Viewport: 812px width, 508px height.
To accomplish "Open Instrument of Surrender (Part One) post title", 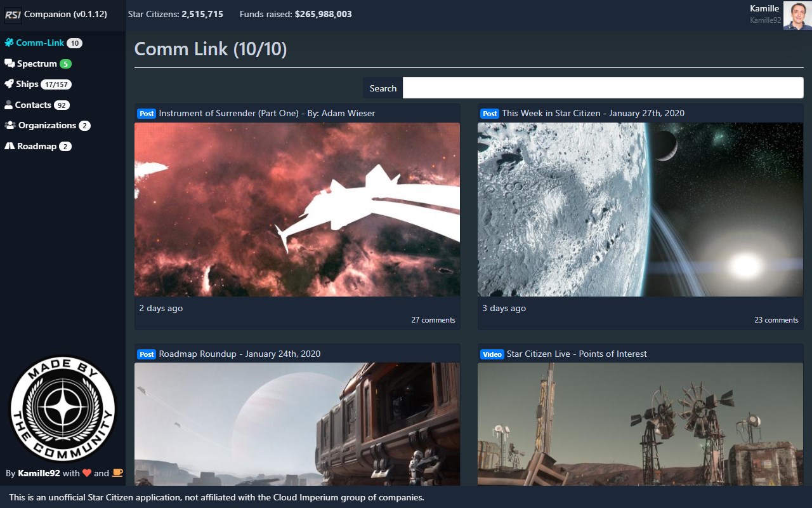I will 267,113.
